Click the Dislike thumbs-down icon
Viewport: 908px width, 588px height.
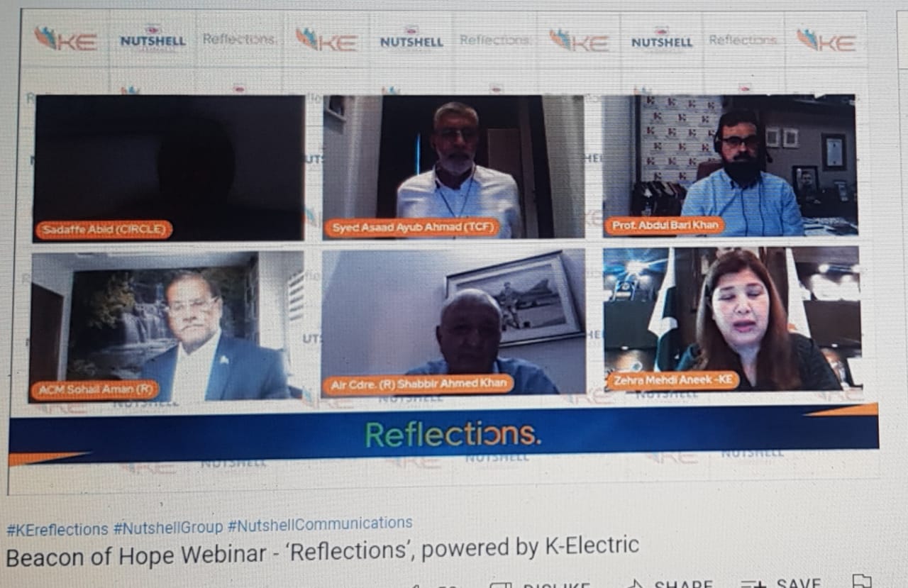pyautogui.click(x=501, y=585)
